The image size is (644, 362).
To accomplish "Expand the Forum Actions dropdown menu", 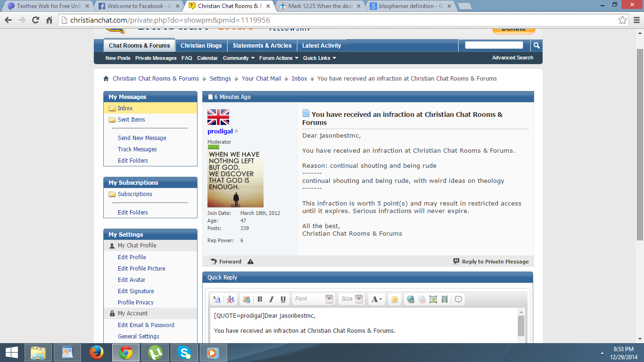I will [x=279, y=58].
